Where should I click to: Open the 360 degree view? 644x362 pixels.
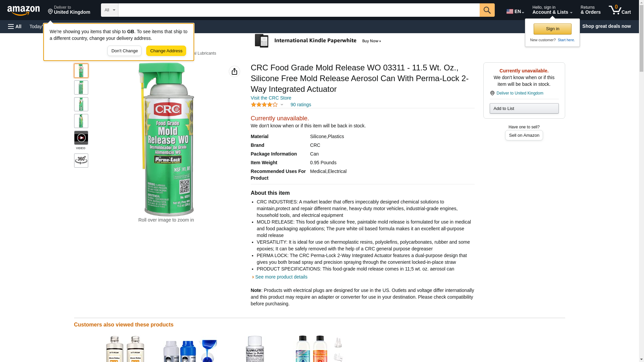81,161
